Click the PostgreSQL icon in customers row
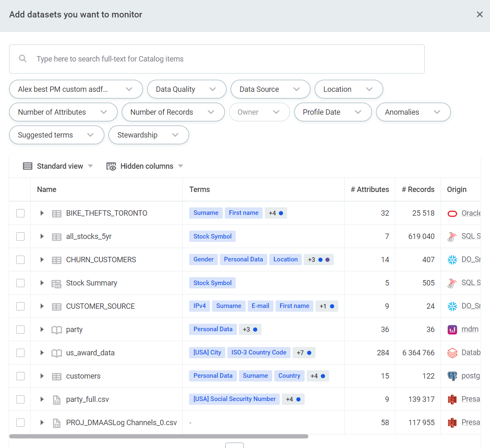 tap(452, 376)
